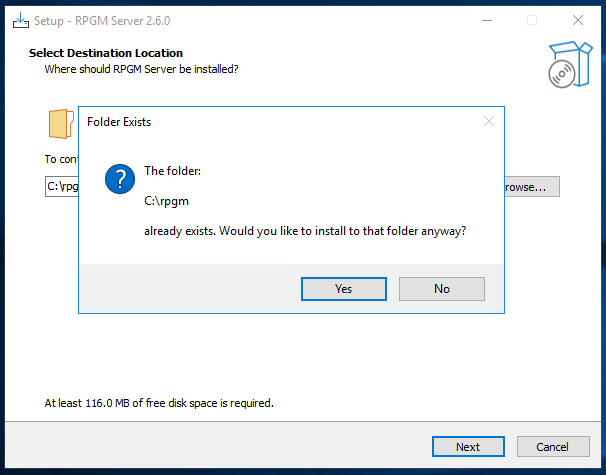The width and height of the screenshot is (606, 475).
Task: Cancel the RPGM Server setup
Action: [552, 446]
